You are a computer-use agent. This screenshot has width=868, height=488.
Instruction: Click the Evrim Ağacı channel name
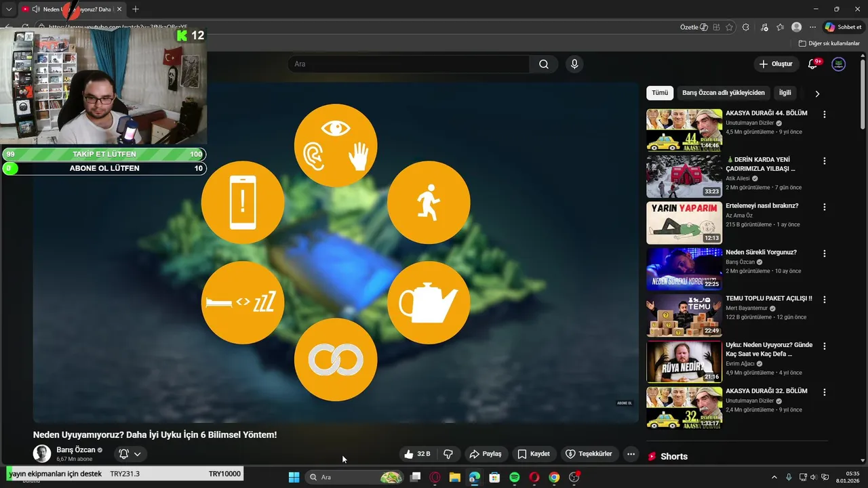tap(740, 364)
